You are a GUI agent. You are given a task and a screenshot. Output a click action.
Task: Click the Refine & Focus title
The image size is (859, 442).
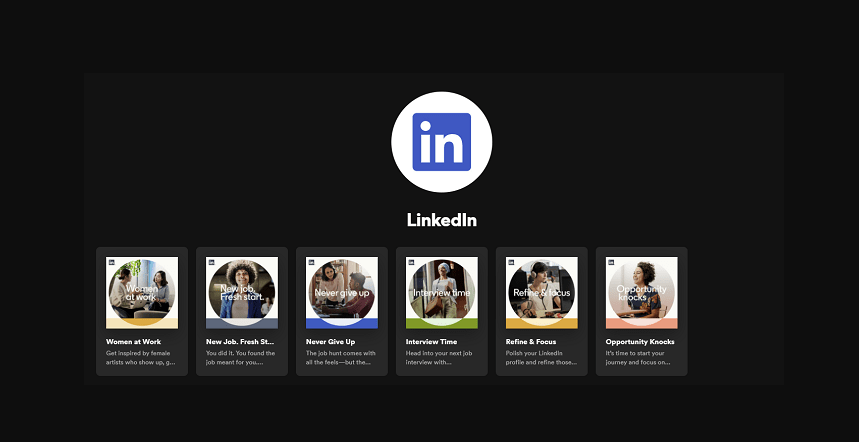(x=531, y=342)
